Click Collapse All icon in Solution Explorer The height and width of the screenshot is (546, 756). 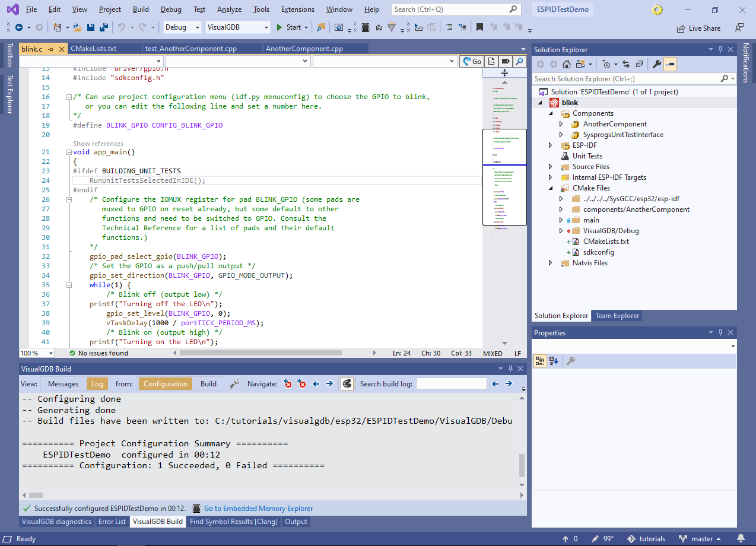(639, 64)
